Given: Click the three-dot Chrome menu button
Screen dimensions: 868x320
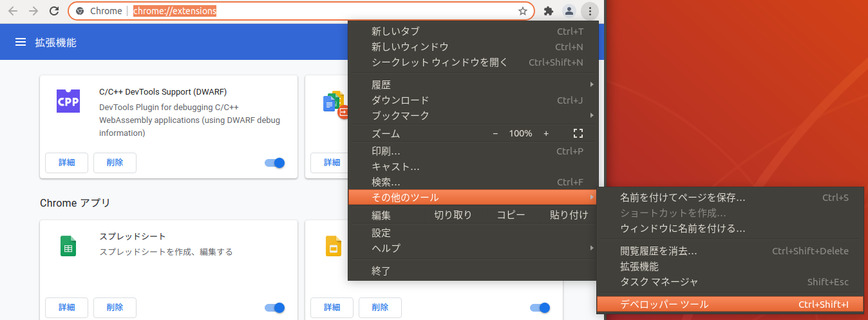Looking at the screenshot, I should 590,11.
